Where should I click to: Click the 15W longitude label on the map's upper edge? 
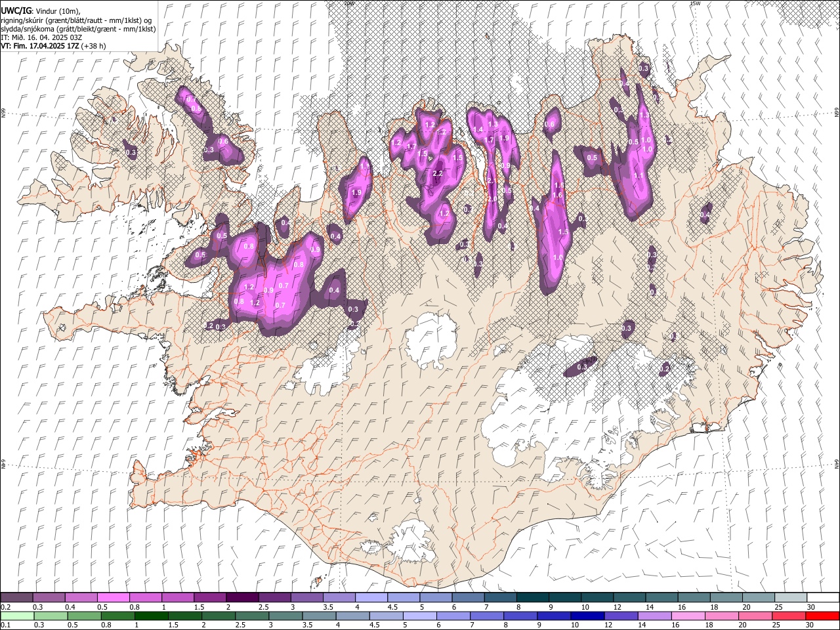[x=695, y=3]
